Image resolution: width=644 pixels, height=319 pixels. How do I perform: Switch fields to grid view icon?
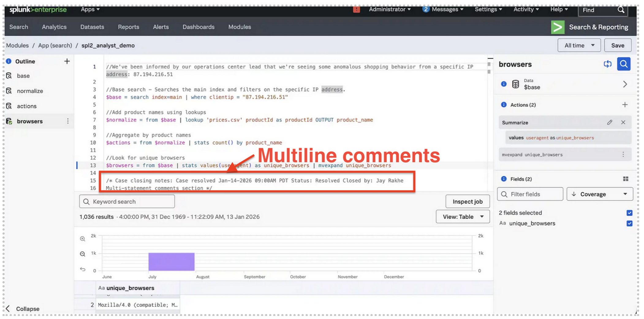(626, 179)
